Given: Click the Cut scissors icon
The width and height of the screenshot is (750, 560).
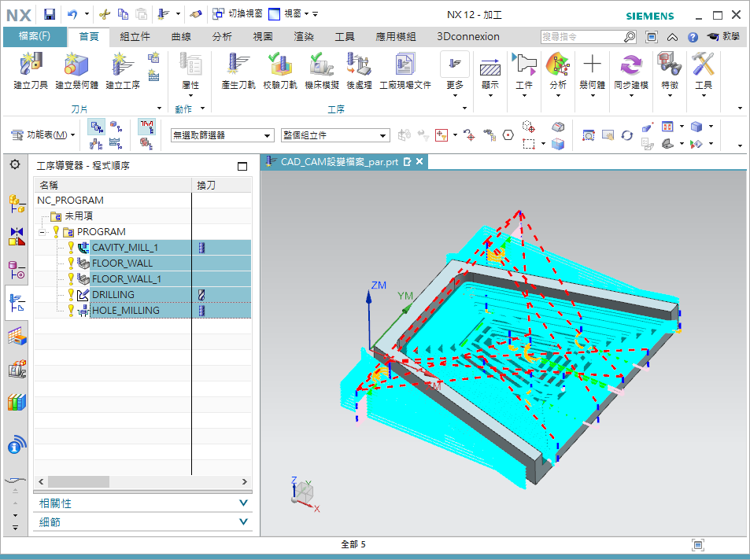Looking at the screenshot, I should [104, 14].
